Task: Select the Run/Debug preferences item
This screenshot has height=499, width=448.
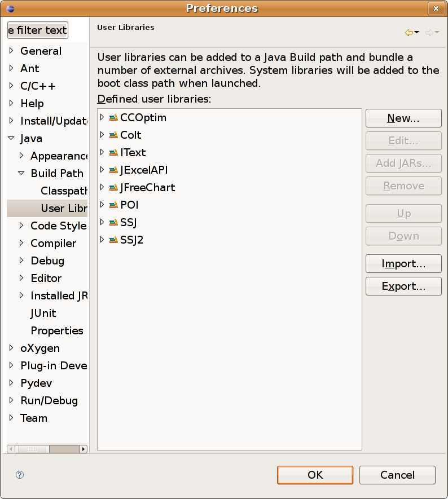Action: point(49,401)
